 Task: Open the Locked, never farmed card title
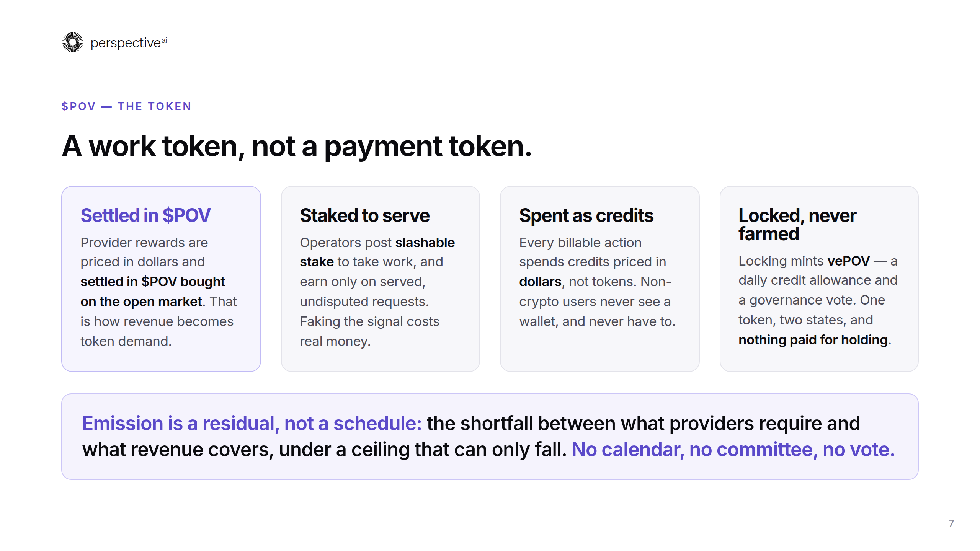(x=797, y=225)
